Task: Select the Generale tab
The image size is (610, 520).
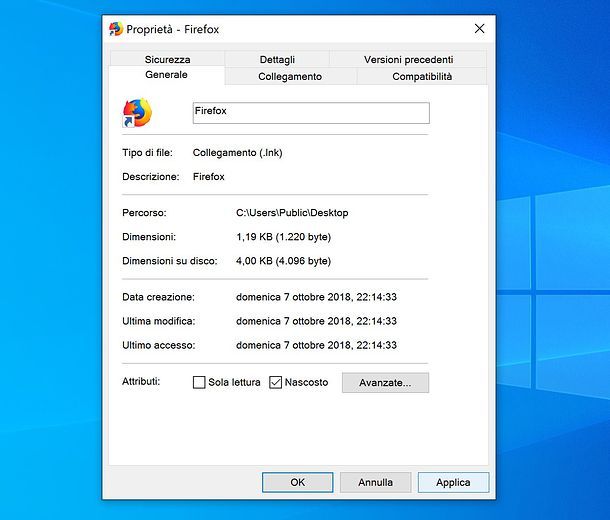Action: (x=167, y=75)
